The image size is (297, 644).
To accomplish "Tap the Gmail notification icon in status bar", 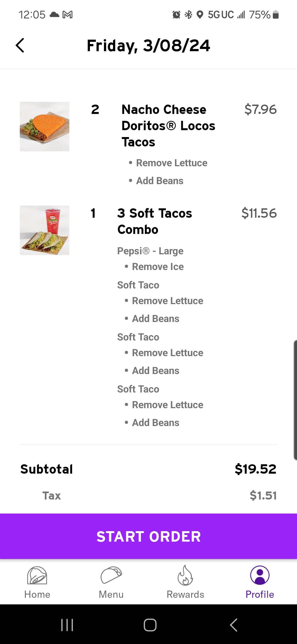I will coord(68,15).
